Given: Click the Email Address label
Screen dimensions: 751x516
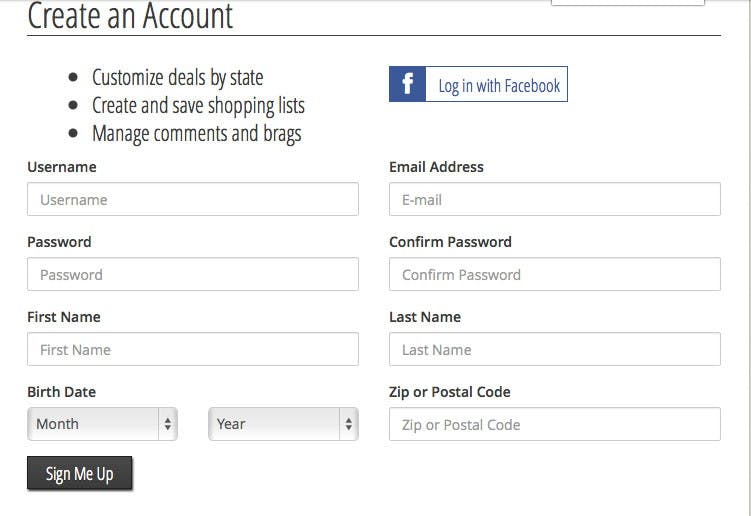Looking at the screenshot, I should [x=436, y=167].
